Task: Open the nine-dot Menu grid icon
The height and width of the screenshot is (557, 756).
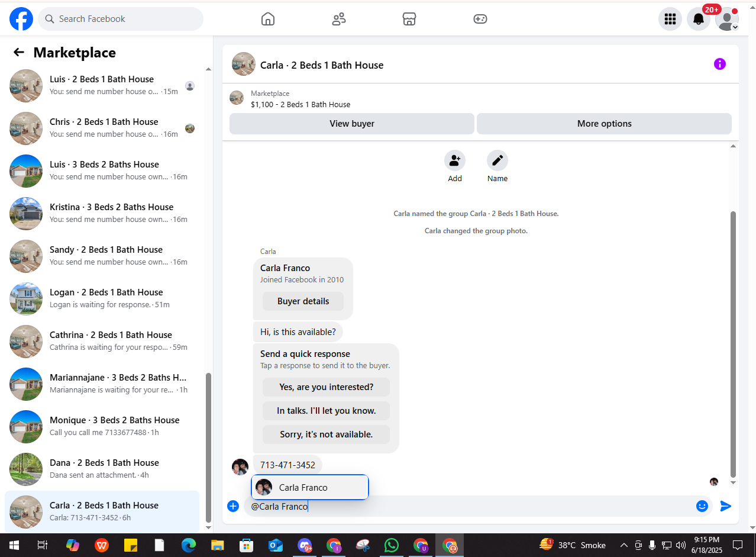Action: click(670, 19)
